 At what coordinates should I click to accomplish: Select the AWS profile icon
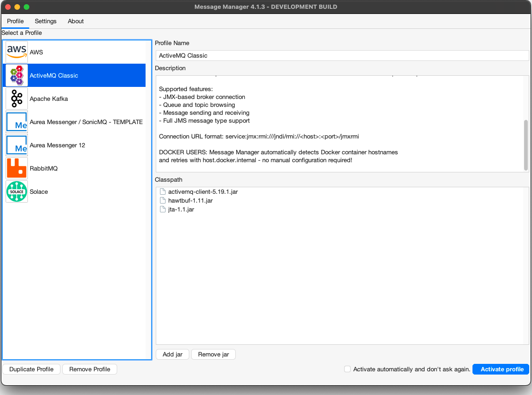(16, 52)
